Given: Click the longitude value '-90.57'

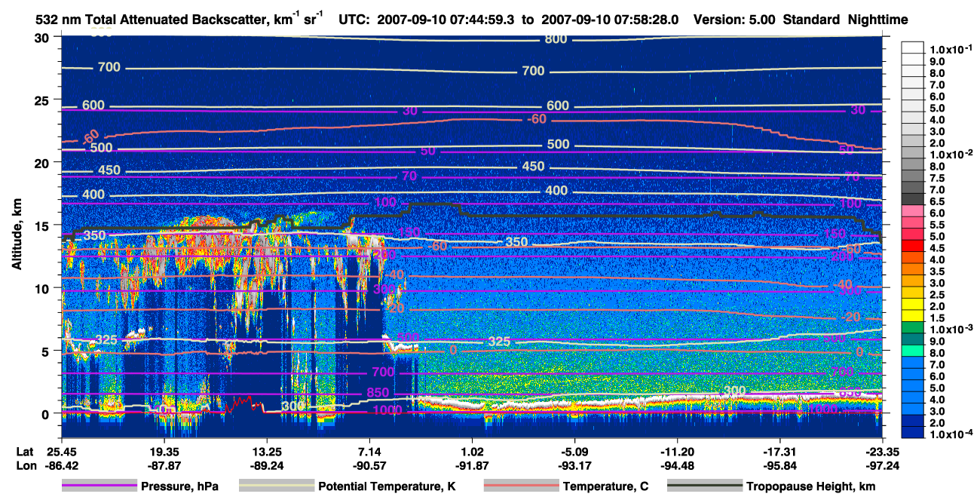Looking at the screenshot, I should pyautogui.click(x=369, y=466).
